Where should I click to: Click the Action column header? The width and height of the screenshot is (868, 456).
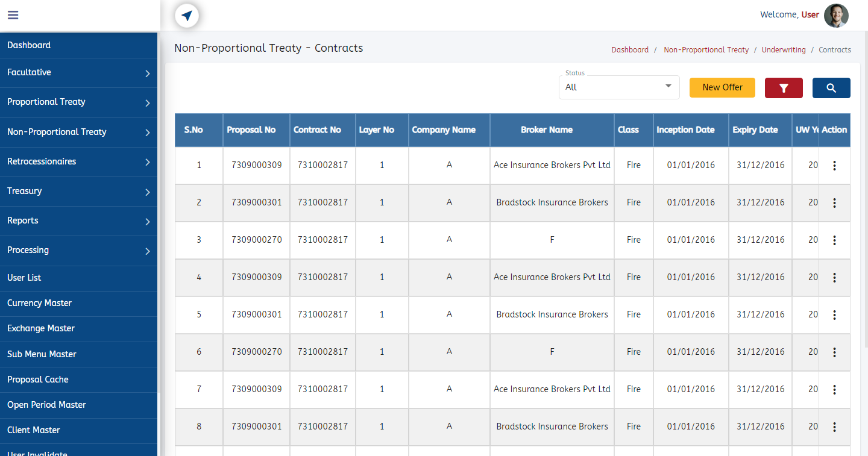point(834,130)
